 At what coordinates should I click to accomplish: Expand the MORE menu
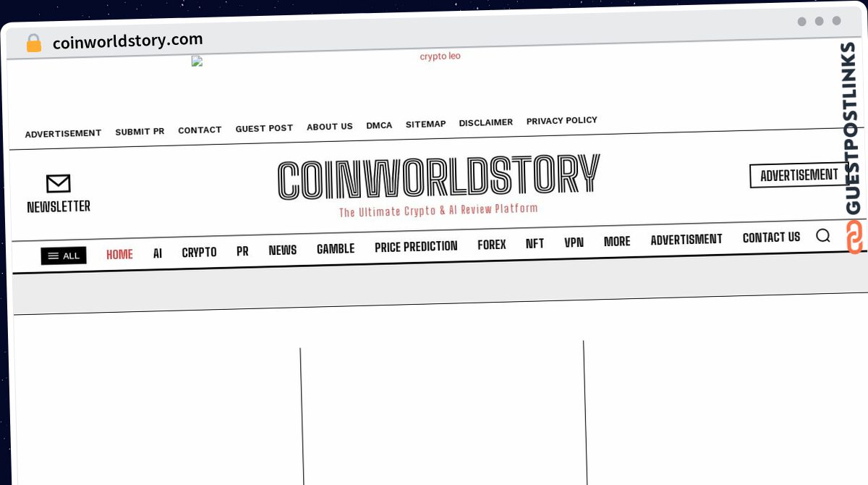[617, 242]
